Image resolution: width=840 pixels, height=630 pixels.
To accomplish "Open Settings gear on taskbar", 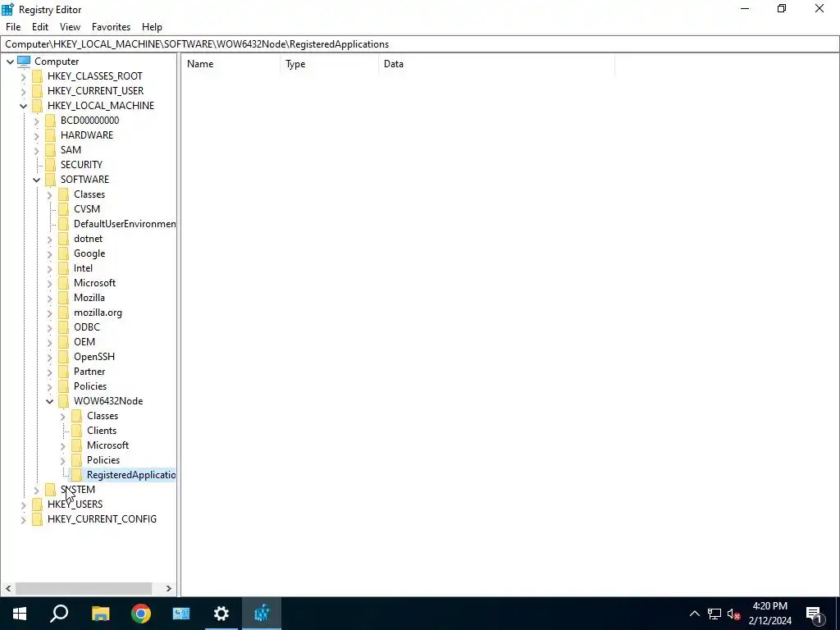I will [x=221, y=614].
